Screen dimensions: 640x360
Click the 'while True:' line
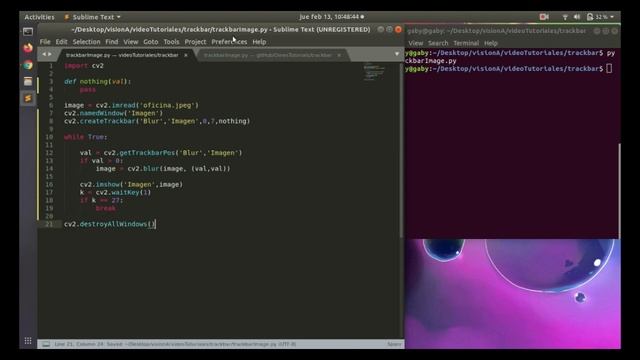click(x=86, y=137)
